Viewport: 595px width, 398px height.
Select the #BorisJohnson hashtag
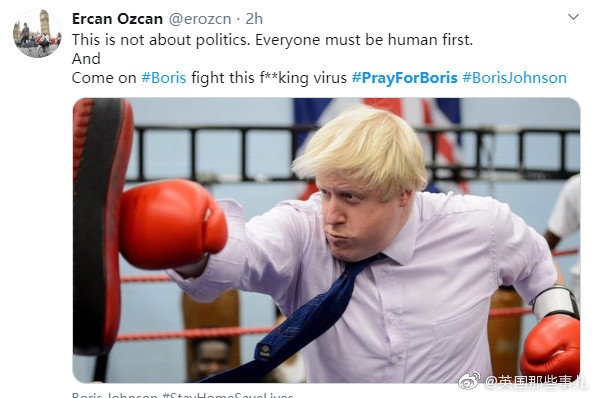[x=514, y=78]
